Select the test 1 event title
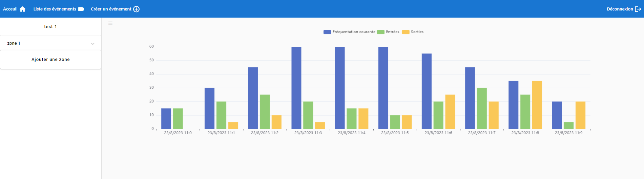The height and width of the screenshot is (179, 644). point(50,27)
